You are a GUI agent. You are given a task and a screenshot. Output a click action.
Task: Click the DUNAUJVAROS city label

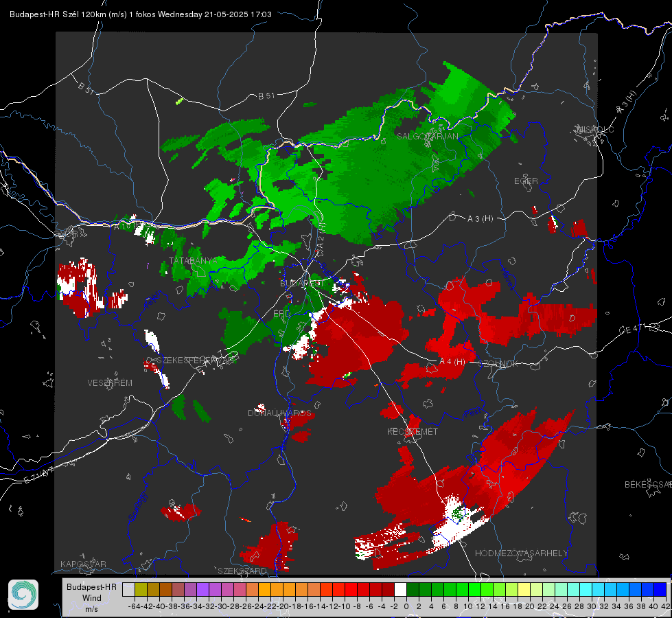(x=279, y=413)
